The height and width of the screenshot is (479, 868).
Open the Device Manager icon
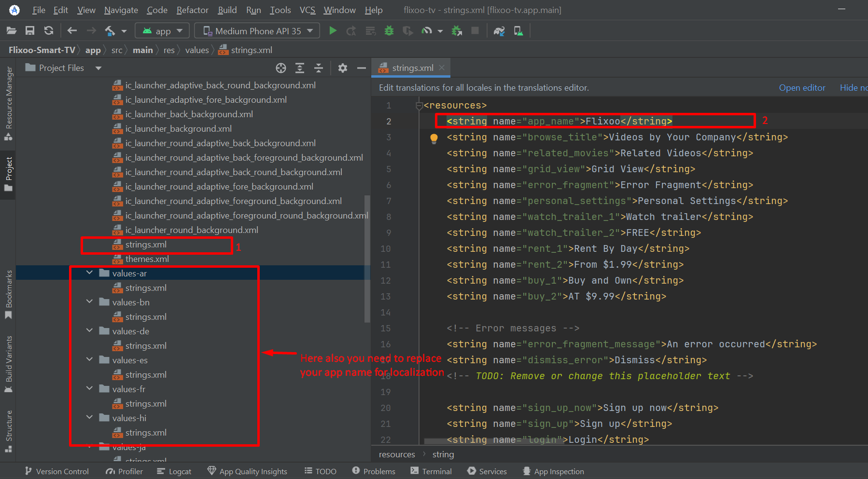(x=518, y=31)
